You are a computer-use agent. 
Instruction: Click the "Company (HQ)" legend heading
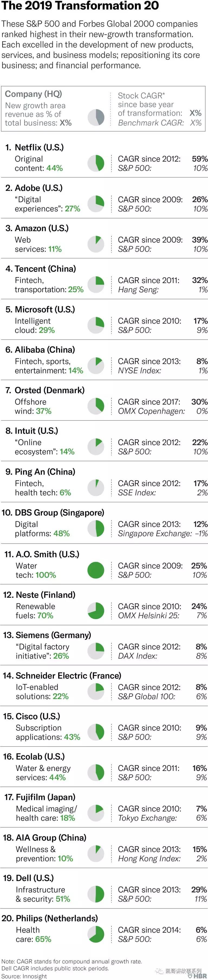(34, 94)
